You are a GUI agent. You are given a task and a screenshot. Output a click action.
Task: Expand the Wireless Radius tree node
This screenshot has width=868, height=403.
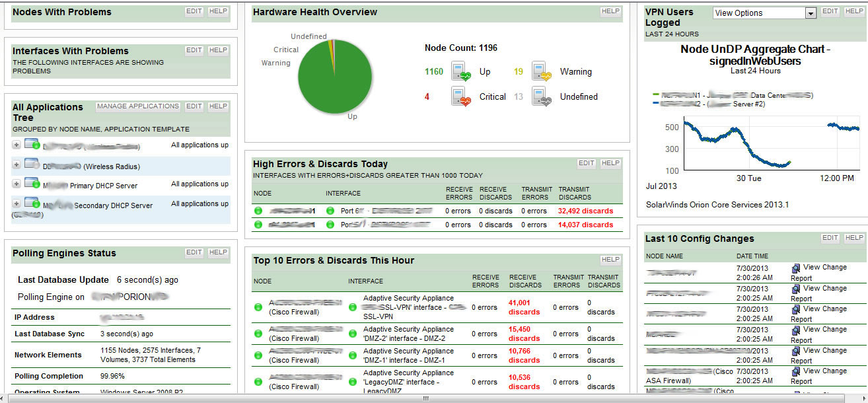point(16,165)
